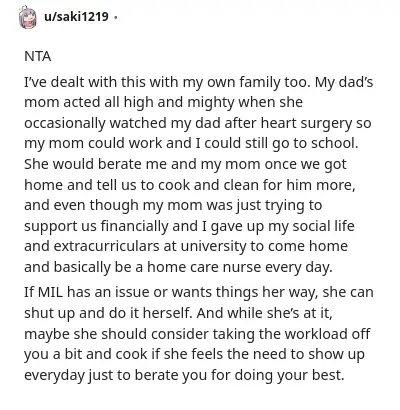This screenshot has width=400, height=410.
Task: Open the u/saki1219 user profile link
Action: pos(76,16)
